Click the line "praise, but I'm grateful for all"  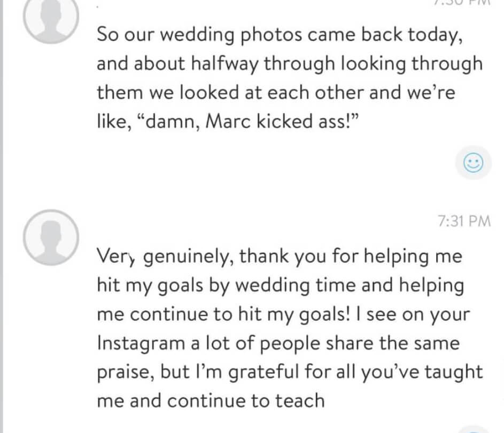pos(290,372)
